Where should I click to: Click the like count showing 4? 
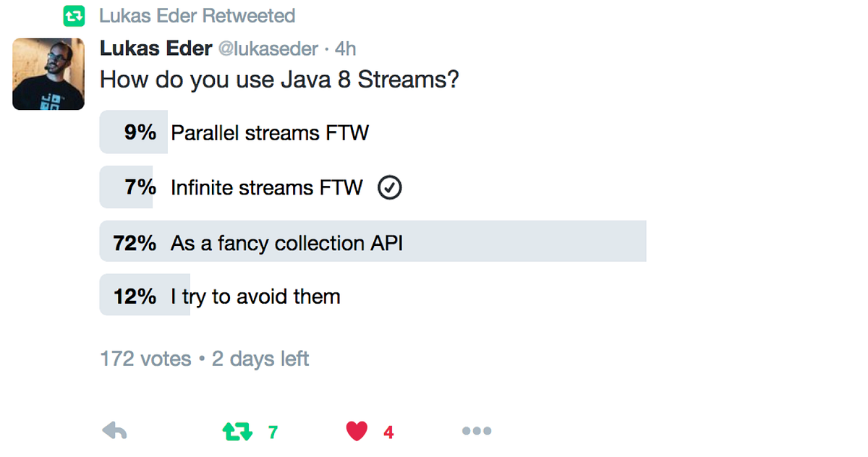388,432
